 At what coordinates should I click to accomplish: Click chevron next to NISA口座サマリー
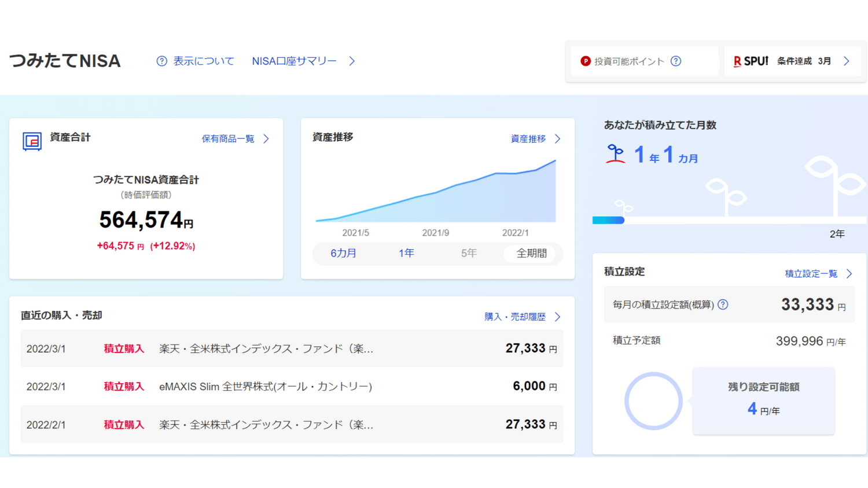(352, 61)
